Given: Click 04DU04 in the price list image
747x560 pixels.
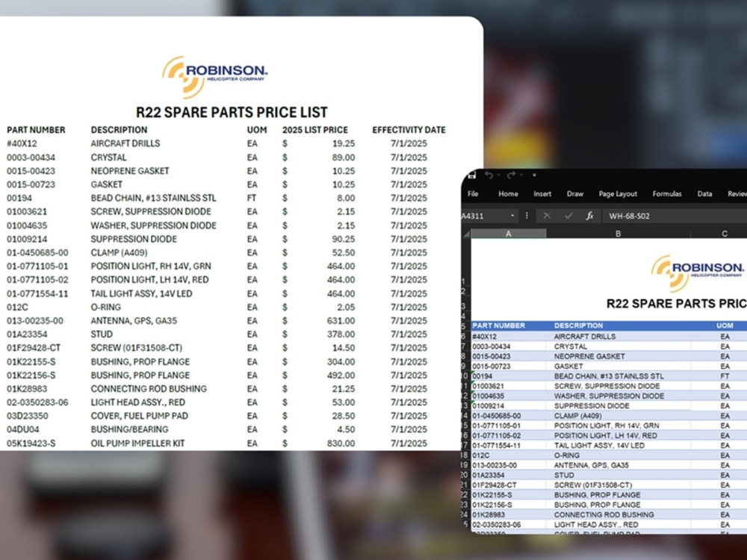Looking at the screenshot, I should 23,429.
